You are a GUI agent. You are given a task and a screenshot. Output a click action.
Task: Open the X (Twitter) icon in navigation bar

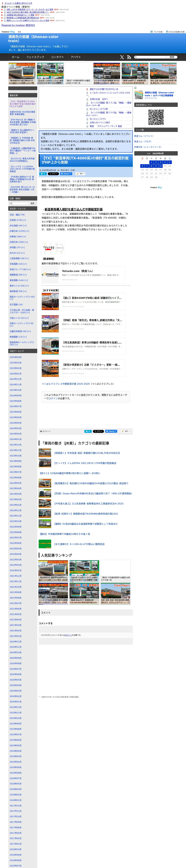coord(122,57)
